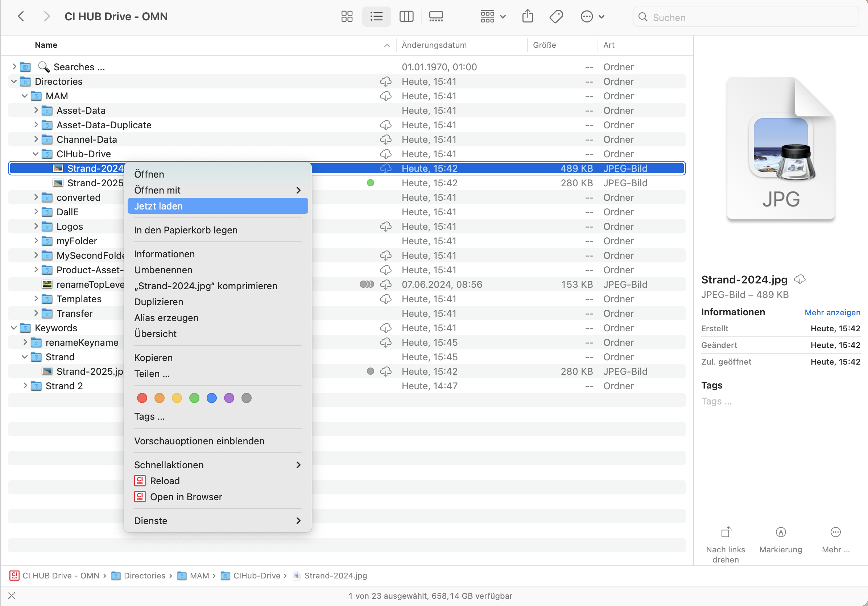Toggle gallery view mode

[x=435, y=16]
